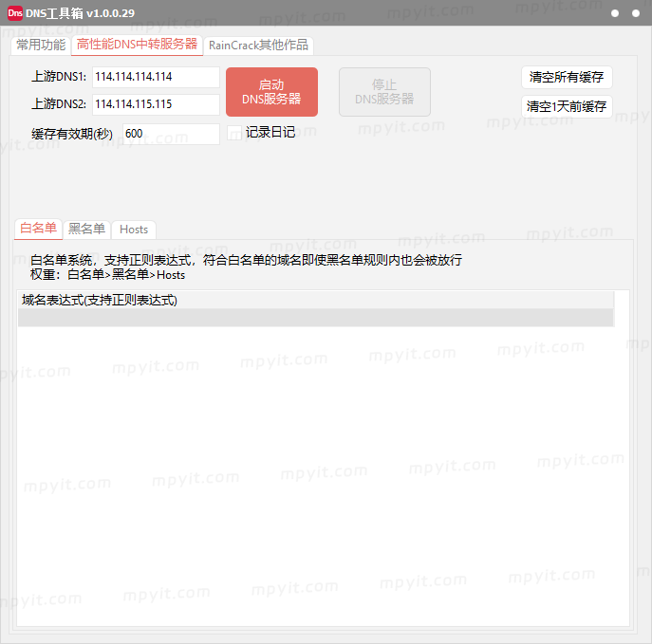Select the 高性能DNS中转服务器 tab

click(137, 45)
